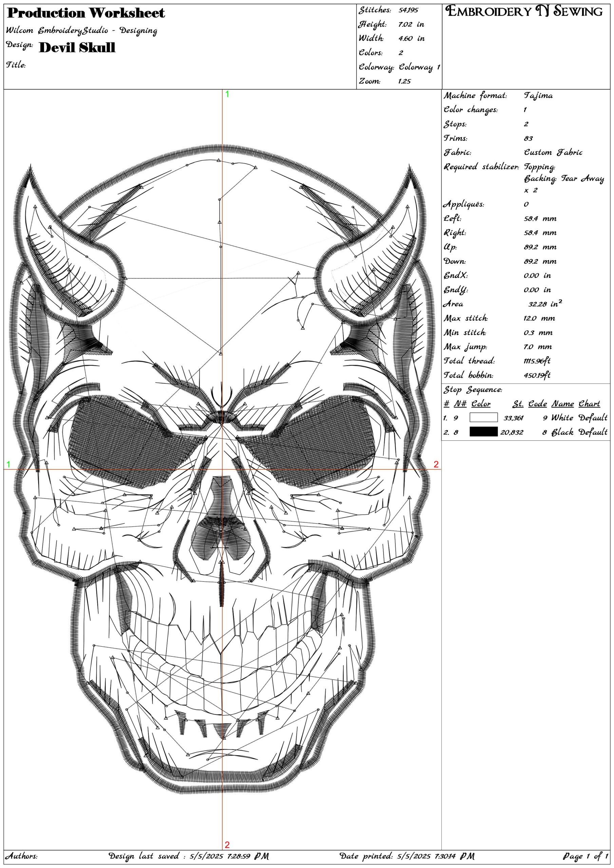This screenshot has height=868, width=614.
Task: Select the "Topping:" stabilizer entry
Action: tap(539, 167)
